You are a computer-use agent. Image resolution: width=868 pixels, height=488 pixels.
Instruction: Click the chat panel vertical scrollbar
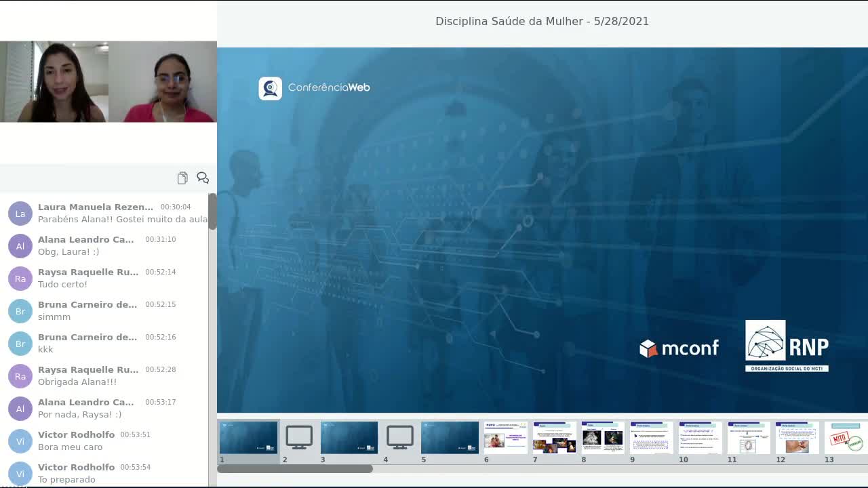click(212, 211)
